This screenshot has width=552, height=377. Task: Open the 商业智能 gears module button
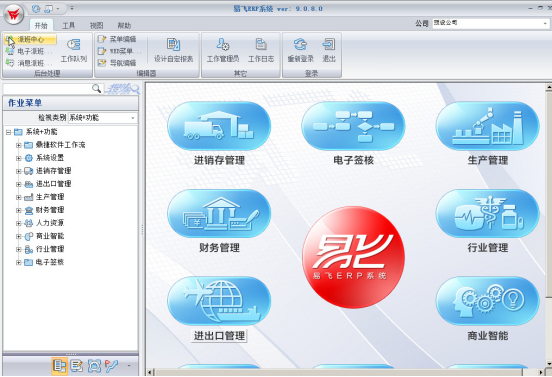coord(488,301)
